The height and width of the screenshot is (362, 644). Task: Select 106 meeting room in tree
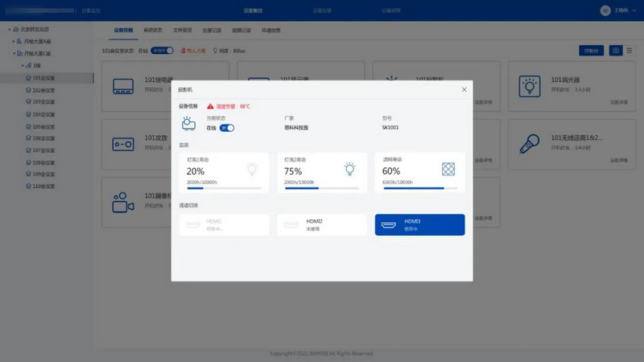point(43,138)
